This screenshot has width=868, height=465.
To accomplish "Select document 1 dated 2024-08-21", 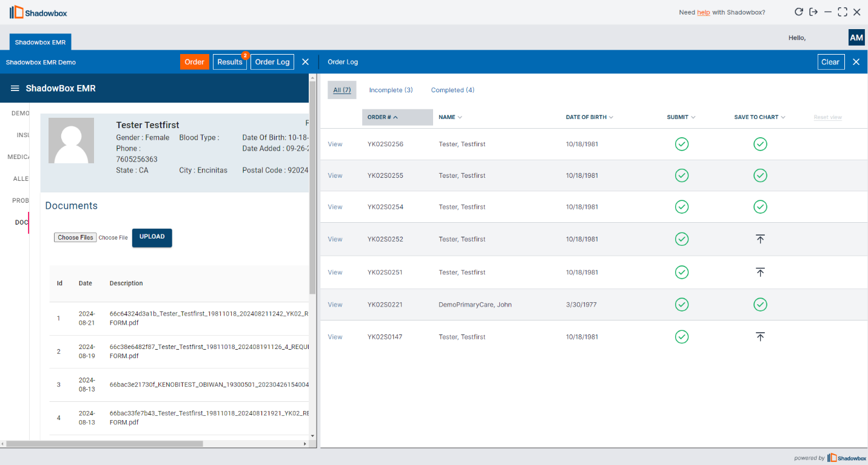I will point(180,318).
